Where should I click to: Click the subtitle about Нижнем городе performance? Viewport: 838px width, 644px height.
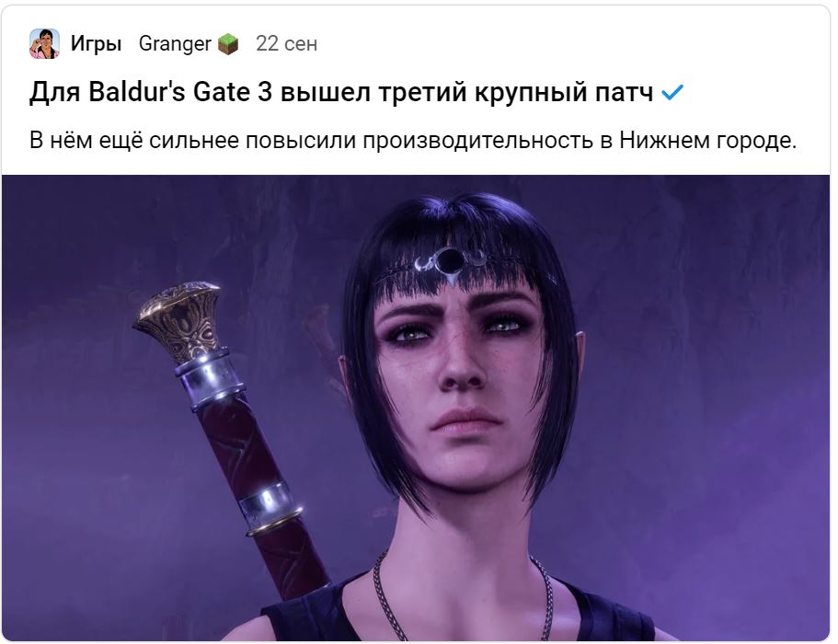pos(413,141)
